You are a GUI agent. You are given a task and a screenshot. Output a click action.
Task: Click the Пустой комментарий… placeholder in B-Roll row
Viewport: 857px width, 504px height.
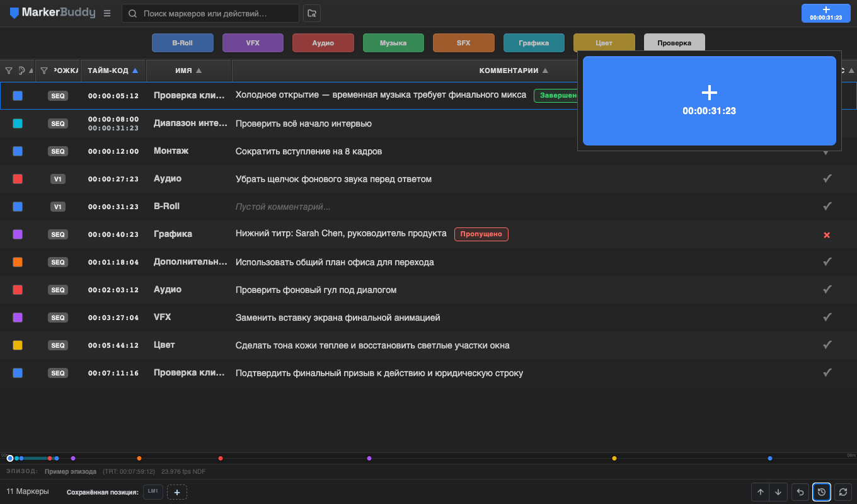coord(283,207)
